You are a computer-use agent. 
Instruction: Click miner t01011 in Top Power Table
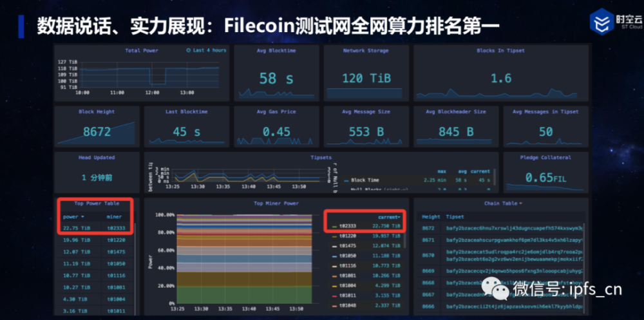tap(116, 311)
